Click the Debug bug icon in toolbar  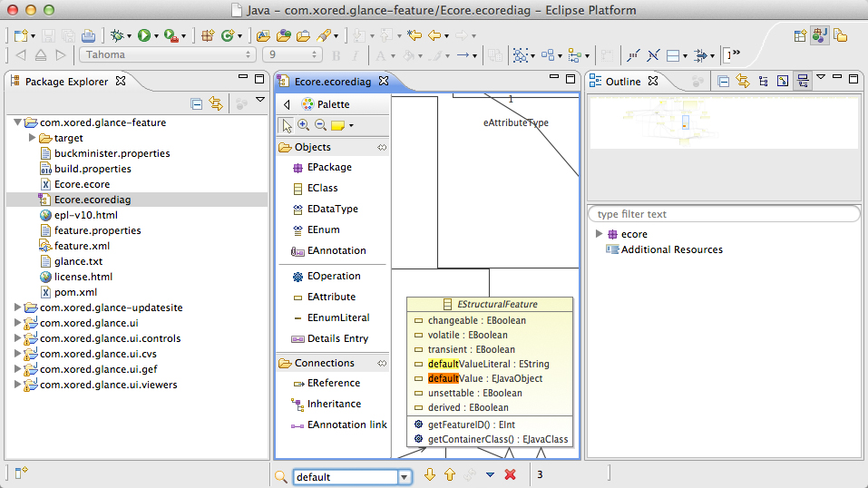pyautogui.click(x=115, y=35)
